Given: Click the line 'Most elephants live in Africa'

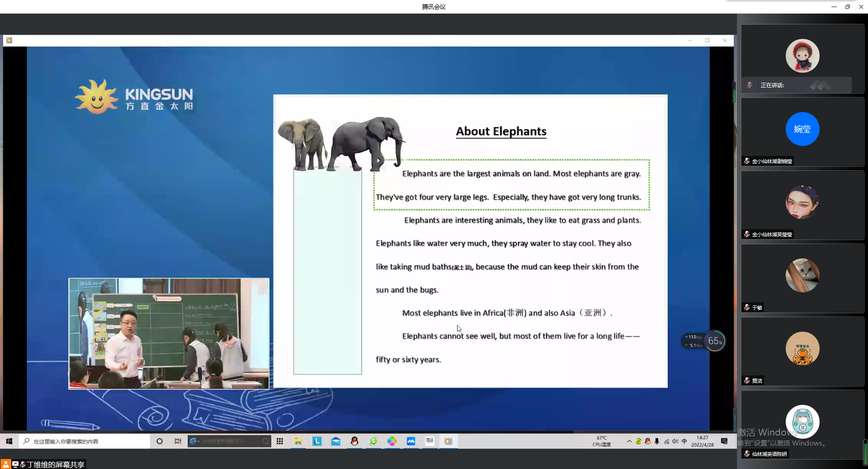Looking at the screenshot, I should [507, 313].
